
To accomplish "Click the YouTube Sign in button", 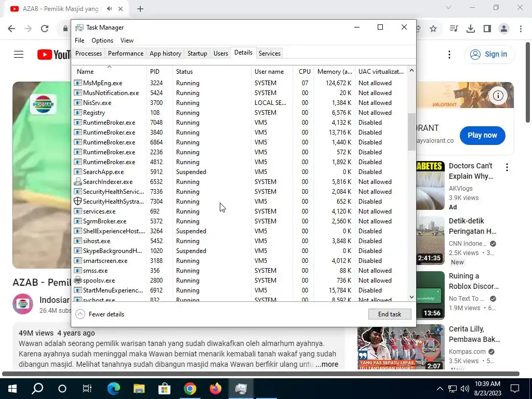I will click(x=489, y=54).
